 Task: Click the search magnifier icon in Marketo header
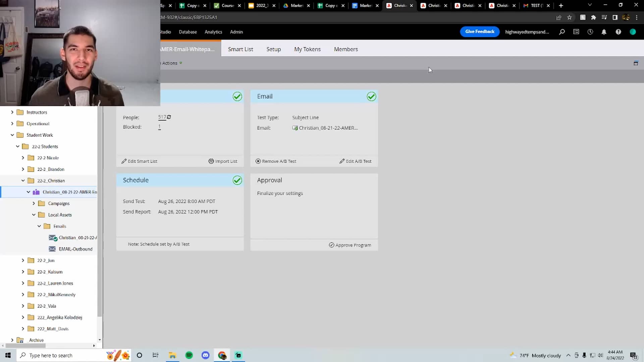(x=562, y=32)
